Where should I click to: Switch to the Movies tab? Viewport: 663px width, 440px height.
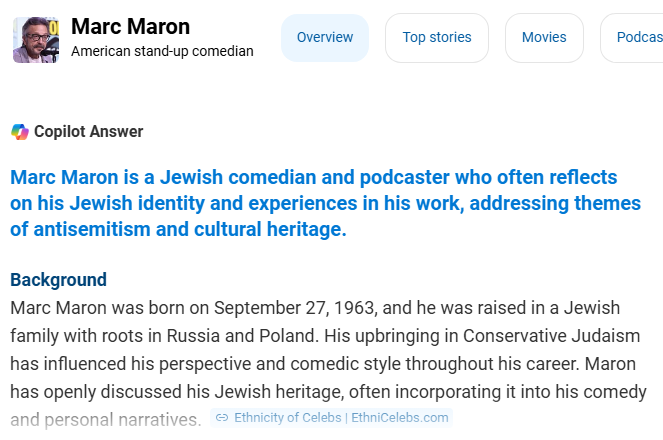544,38
